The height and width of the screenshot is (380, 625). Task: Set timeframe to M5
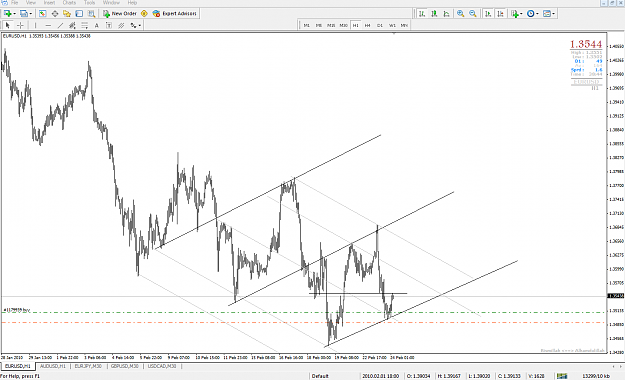tap(319, 25)
